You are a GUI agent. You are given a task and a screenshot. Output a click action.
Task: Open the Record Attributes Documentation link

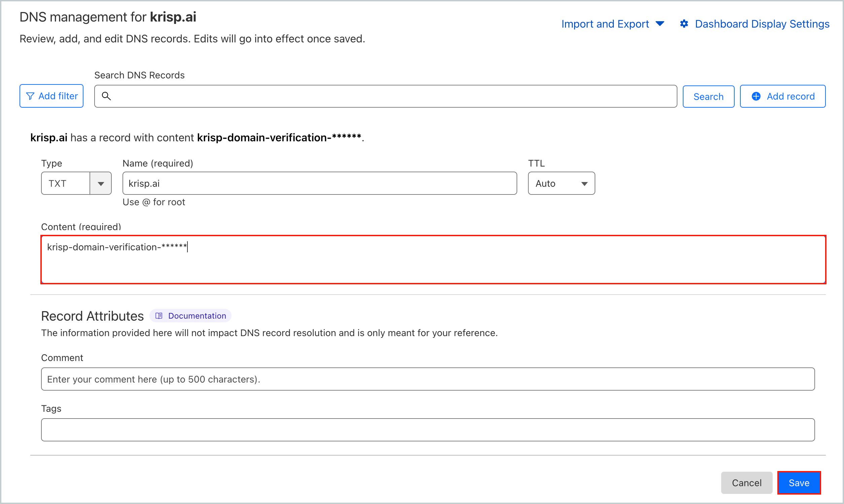coord(197,316)
